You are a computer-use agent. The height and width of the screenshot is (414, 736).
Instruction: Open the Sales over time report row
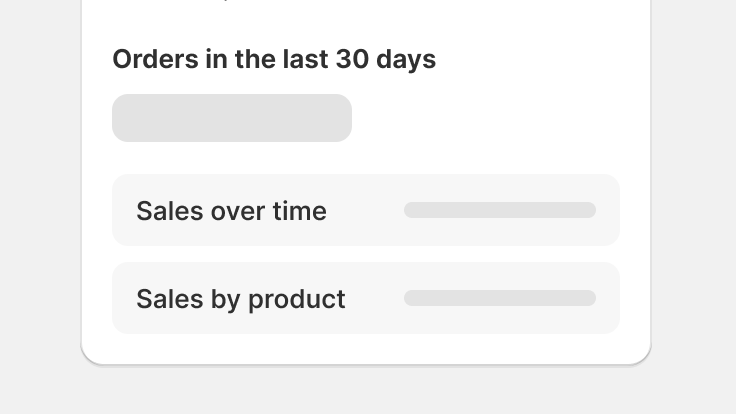(366, 210)
